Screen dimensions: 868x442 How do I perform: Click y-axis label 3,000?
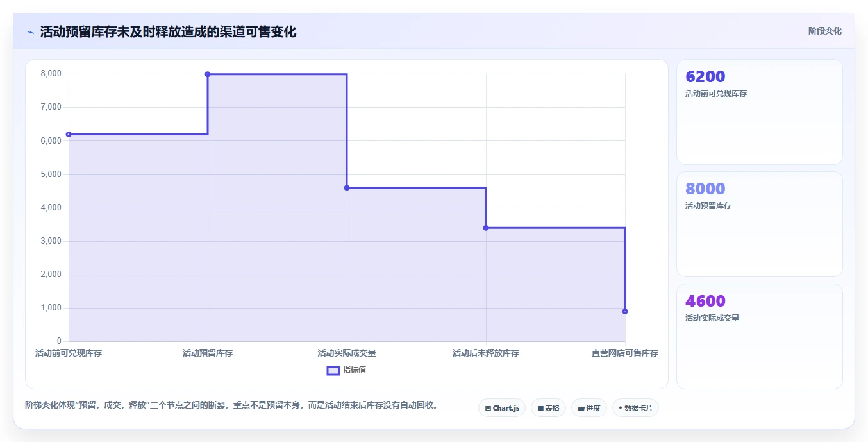[x=51, y=241]
